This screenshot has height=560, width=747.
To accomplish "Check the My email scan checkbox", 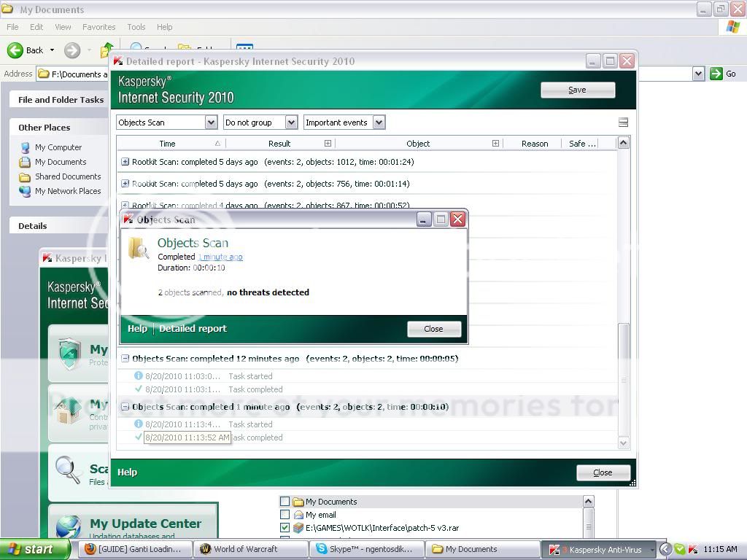I will (x=285, y=514).
